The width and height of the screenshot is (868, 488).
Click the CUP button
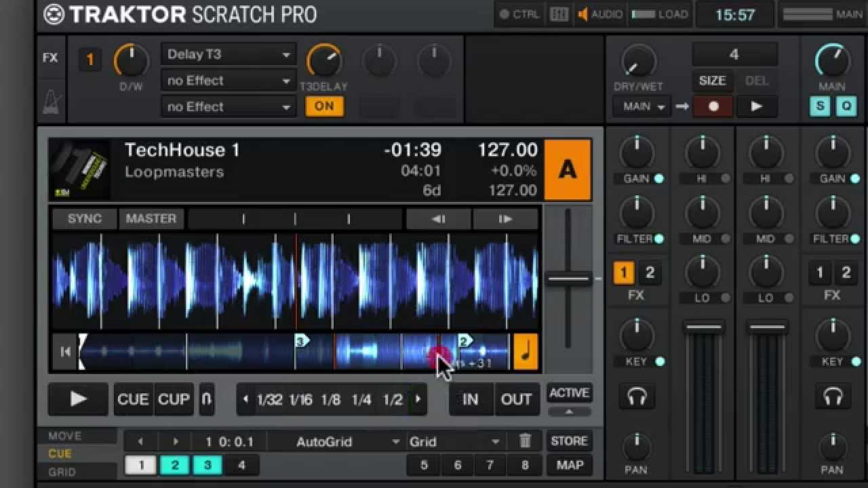(x=174, y=399)
